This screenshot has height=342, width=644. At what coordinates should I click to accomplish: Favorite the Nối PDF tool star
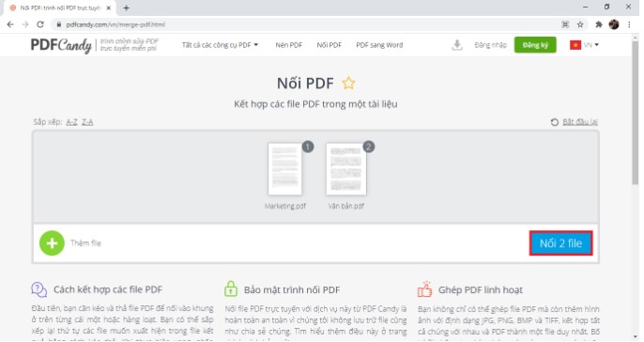click(348, 83)
